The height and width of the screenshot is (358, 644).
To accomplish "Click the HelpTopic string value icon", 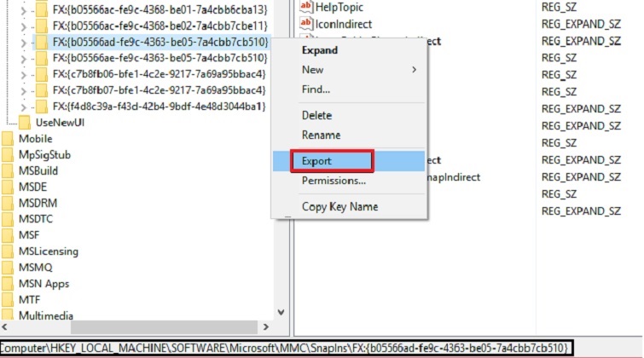I will [306, 8].
